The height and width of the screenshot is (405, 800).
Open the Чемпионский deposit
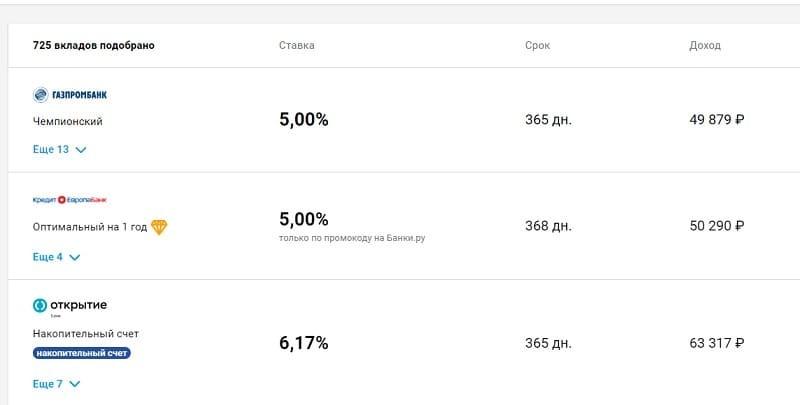pyautogui.click(x=68, y=121)
